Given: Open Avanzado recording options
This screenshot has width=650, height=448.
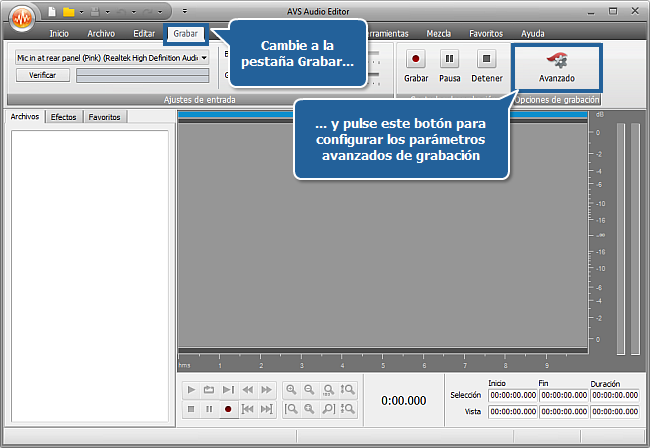Looking at the screenshot, I should click(x=557, y=67).
